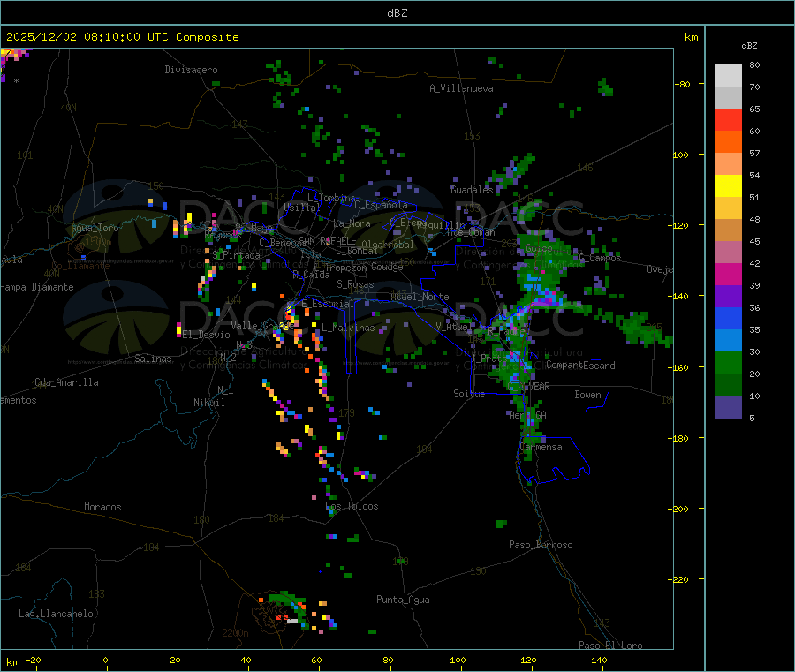This screenshot has height=672, width=795.
Task: Click the Salinas map label
Action: tap(155, 359)
